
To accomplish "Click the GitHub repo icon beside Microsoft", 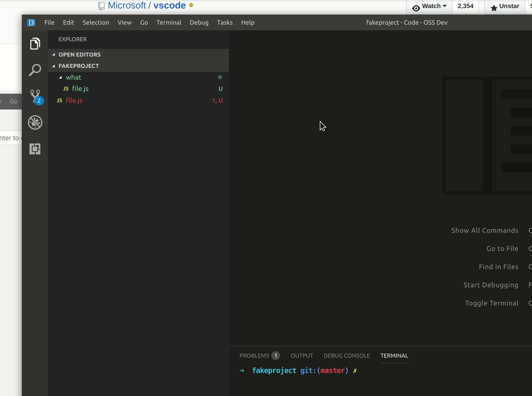I will [101, 6].
